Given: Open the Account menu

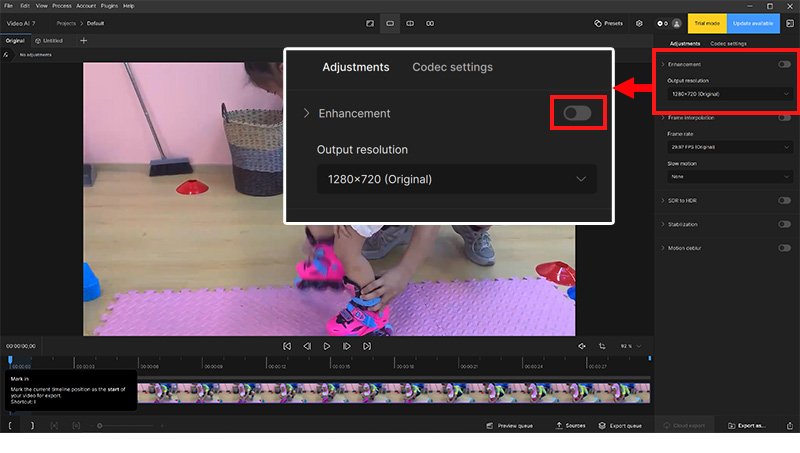Looking at the screenshot, I should tap(86, 6).
